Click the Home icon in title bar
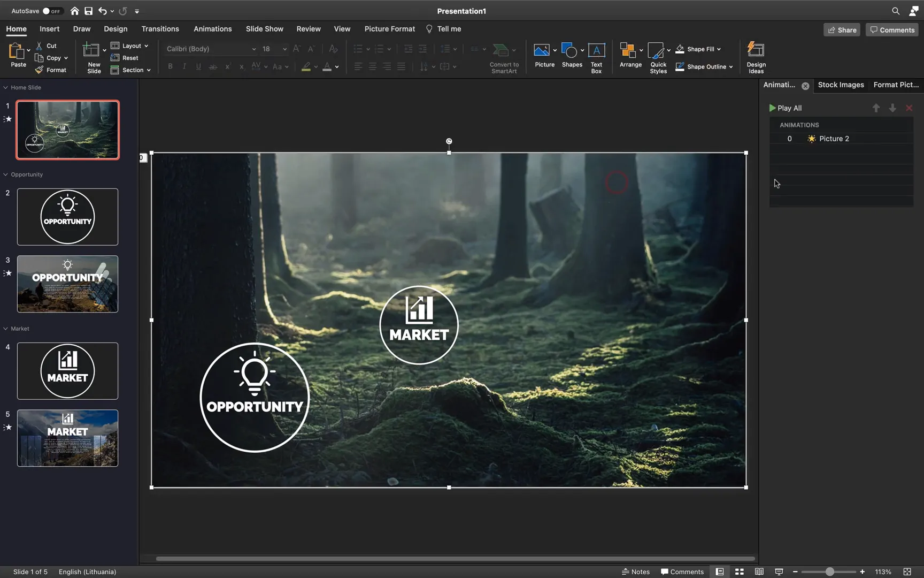The height and width of the screenshot is (578, 924). tap(75, 11)
